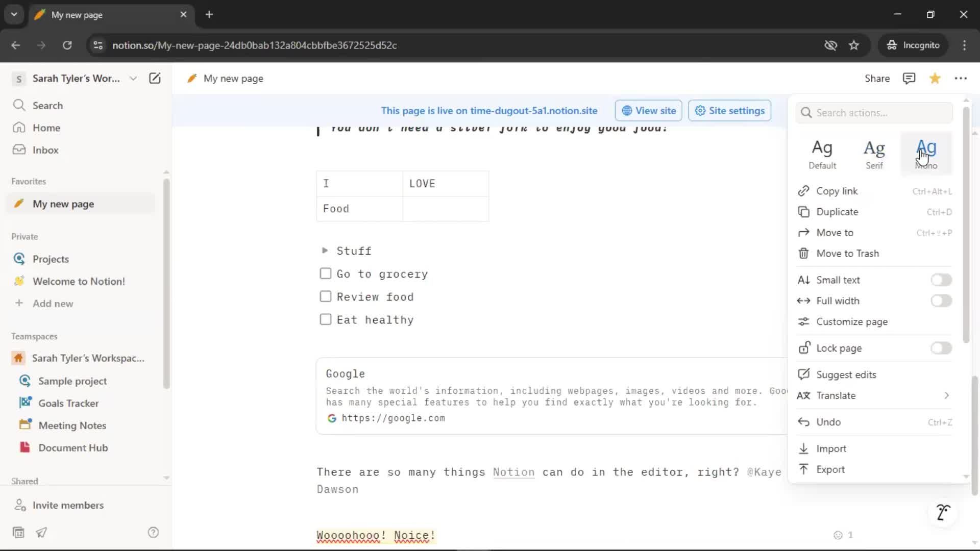Go to Home in the sidebar
This screenshot has width=980, height=551.
pyautogui.click(x=46, y=128)
